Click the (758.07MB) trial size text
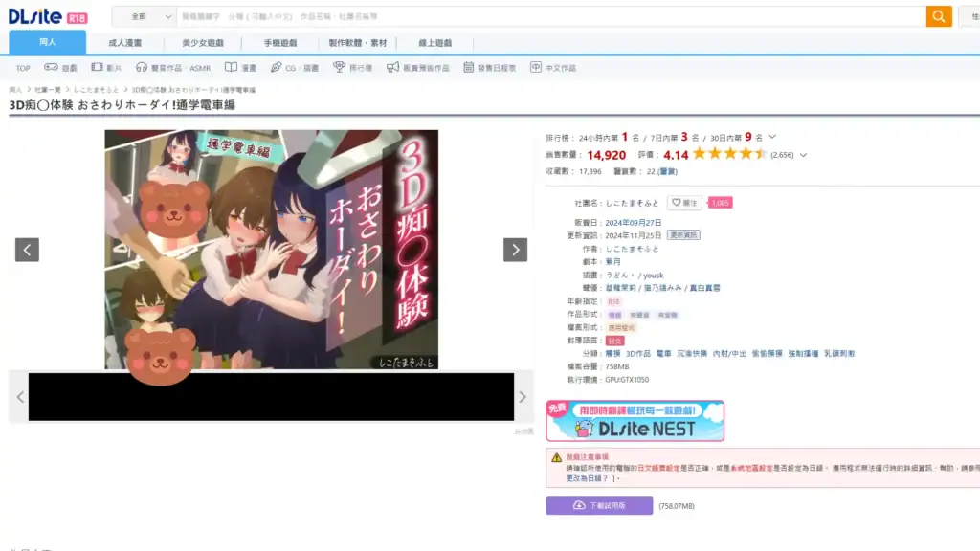This screenshot has height=551, width=980. (677, 506)
